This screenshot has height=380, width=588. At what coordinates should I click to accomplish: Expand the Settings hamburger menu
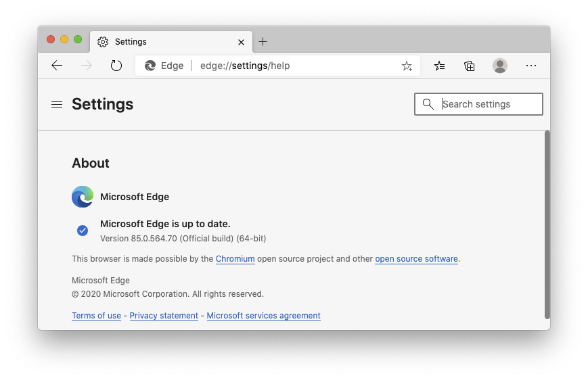pos(57,104)
